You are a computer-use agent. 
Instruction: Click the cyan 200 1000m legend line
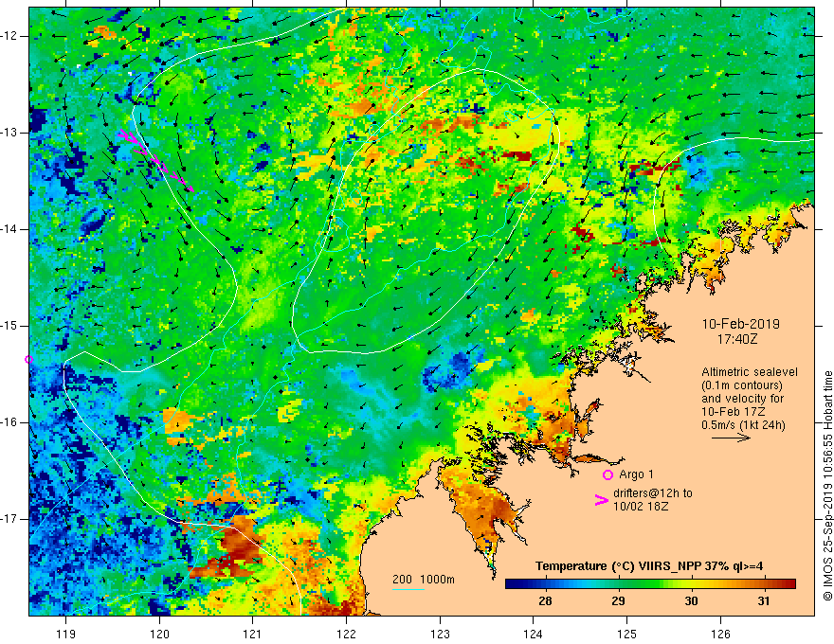[408, 589]
